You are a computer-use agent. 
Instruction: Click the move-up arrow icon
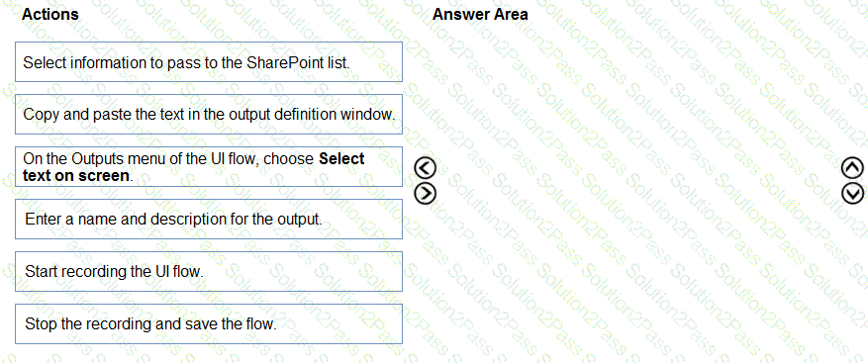coord(852,166)
